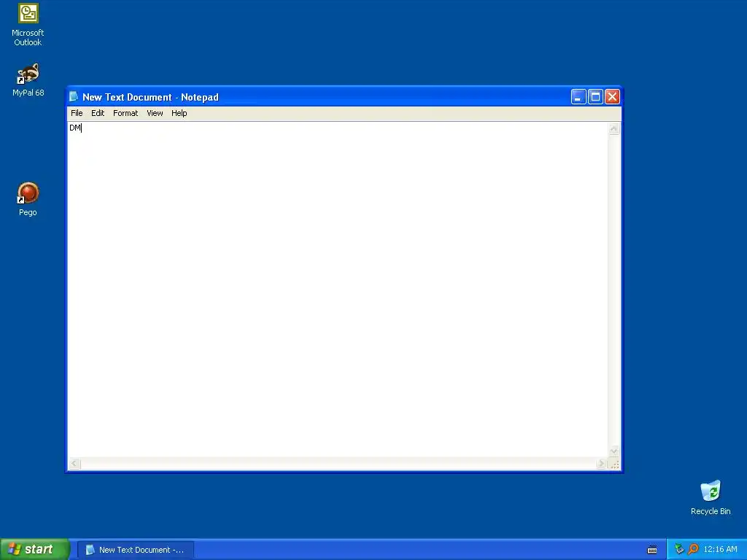Click the vertical scrollbar up arrow
Image resolution: width=747 pixels, height=560 pixels.
[614, 128]
